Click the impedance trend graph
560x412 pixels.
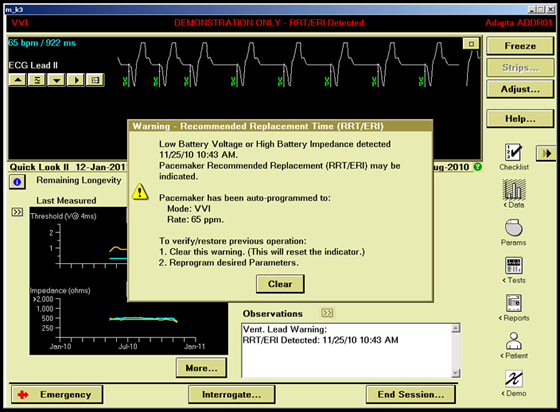(129, 320)
